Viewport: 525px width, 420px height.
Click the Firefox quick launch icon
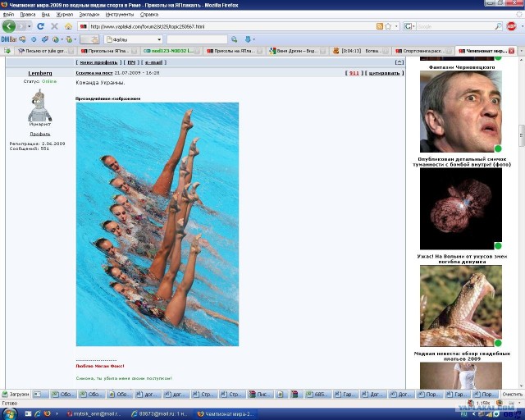[47, 414]
